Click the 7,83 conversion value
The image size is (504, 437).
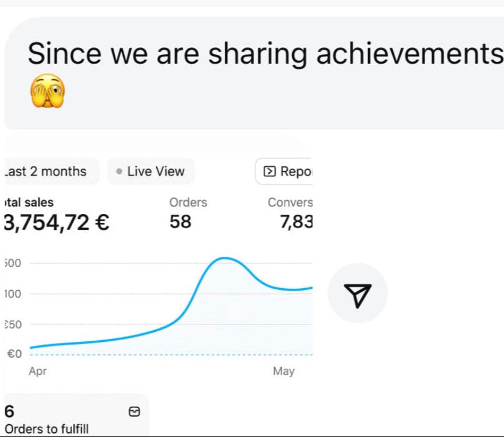point(296,222)
